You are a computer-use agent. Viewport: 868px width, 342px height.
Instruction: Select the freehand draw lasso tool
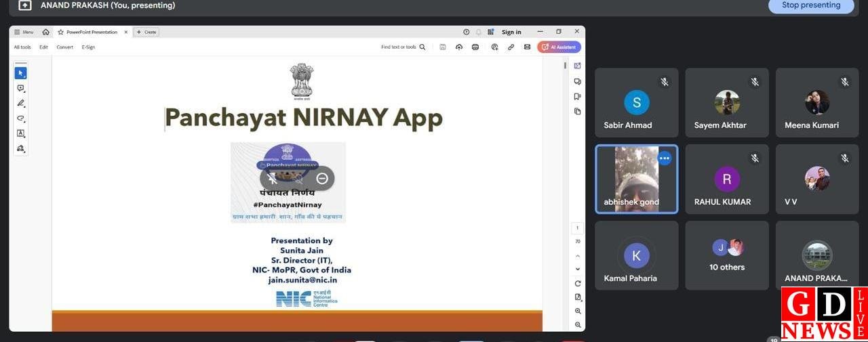tap(20, 118)
